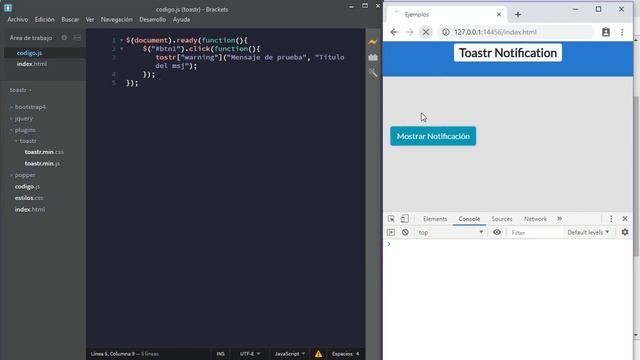Click the Chrome forward arrow

(x=410, y=32)
